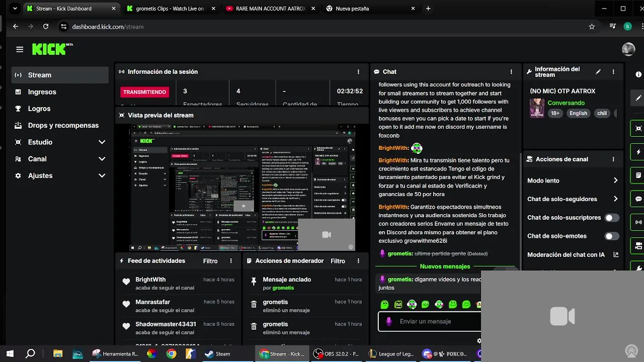Viewport: 644px width, 362px height.
Task: Click the purple microphone badge in message box
Action: coord(388,321)
